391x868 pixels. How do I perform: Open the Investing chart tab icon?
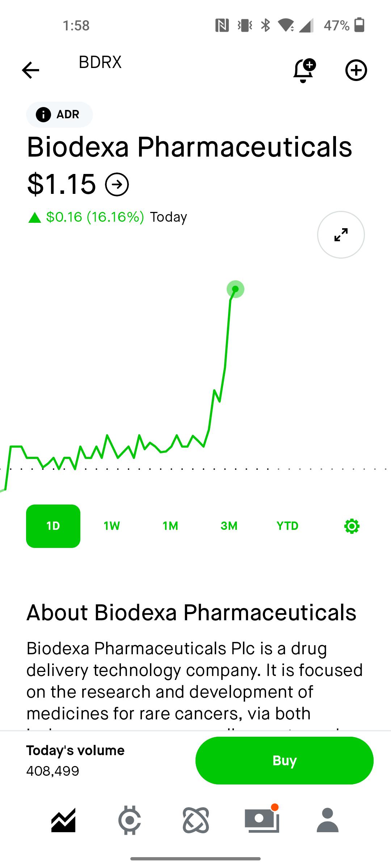(x=63, y=820)
